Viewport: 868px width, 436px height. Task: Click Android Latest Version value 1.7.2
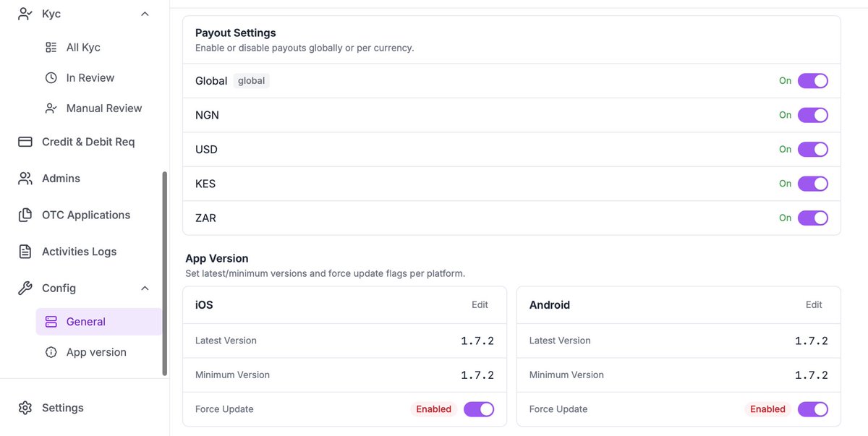[x=812, y=341]
